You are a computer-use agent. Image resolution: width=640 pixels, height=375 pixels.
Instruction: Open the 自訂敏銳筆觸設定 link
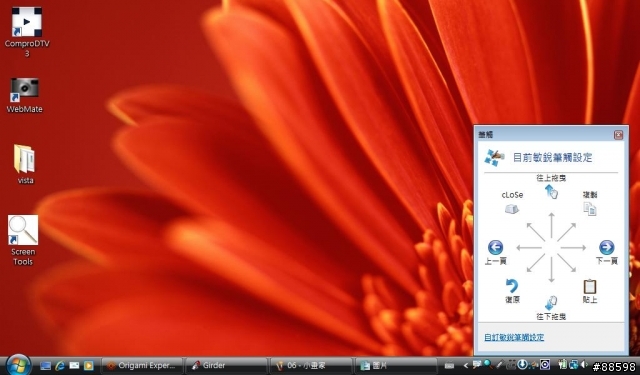[x=514, y=337]
